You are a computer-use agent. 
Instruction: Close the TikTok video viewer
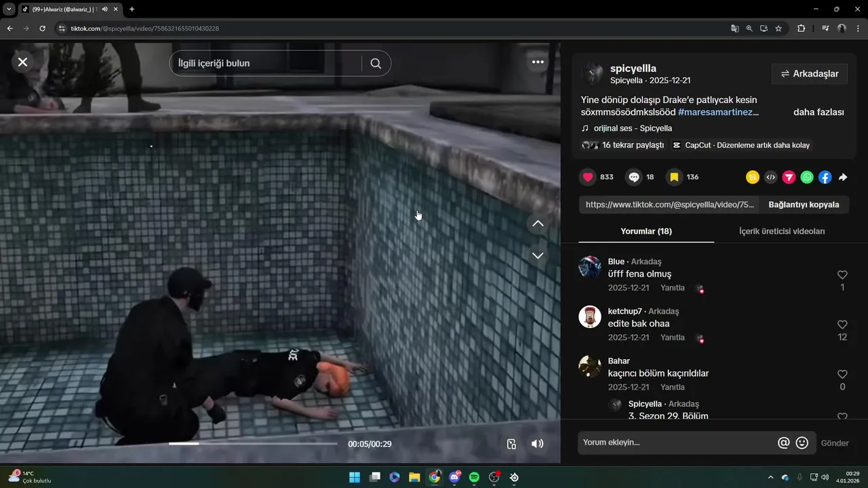click(x=22, y=62)
